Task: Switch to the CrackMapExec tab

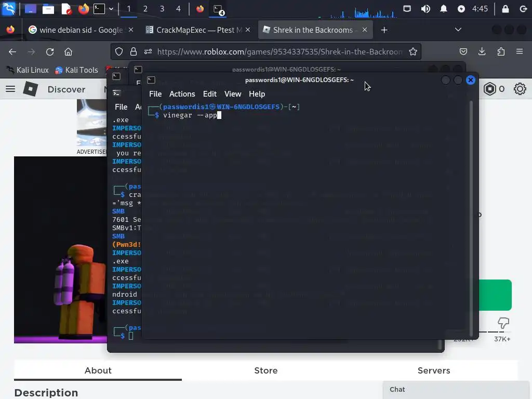Action: point(198,30)
